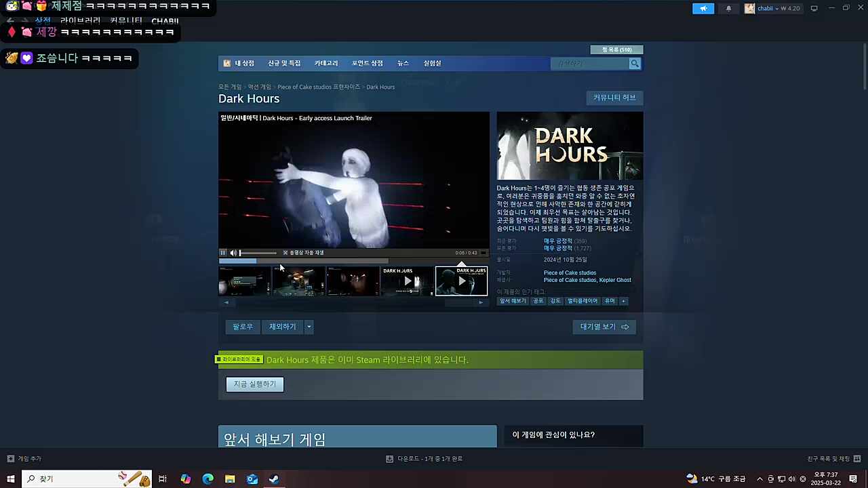Go to the 뉴스 tab
Image resolution: width=868 pixels, height=488 pixels.
403,64
